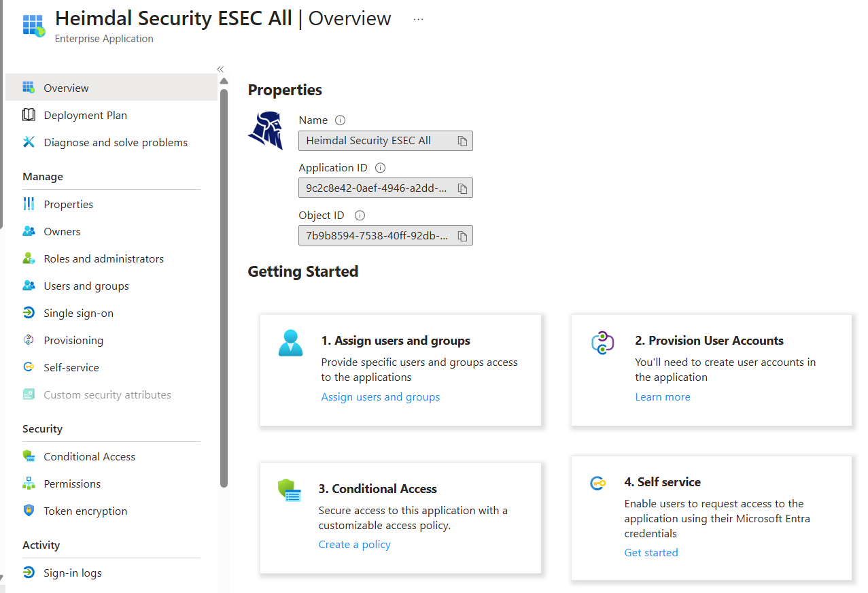This screenshot has width=868, height=593.
Task: Copy the Object ID to clipboard
Action: pyautogui.click(x=462, y=236)
